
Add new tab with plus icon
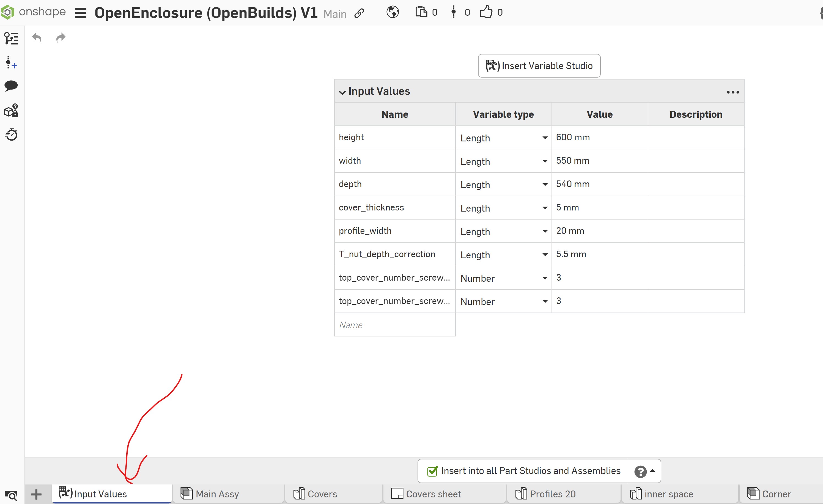click(36, 494)
